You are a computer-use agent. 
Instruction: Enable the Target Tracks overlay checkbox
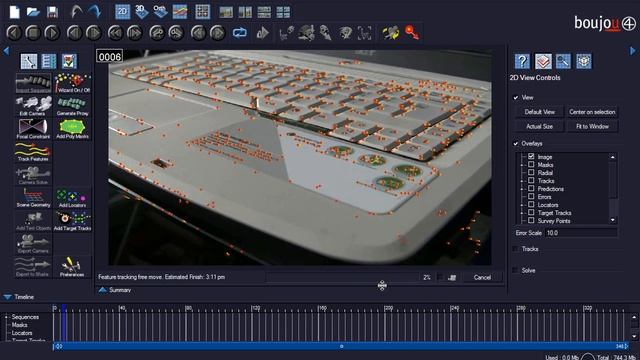(x=531, y=212)
